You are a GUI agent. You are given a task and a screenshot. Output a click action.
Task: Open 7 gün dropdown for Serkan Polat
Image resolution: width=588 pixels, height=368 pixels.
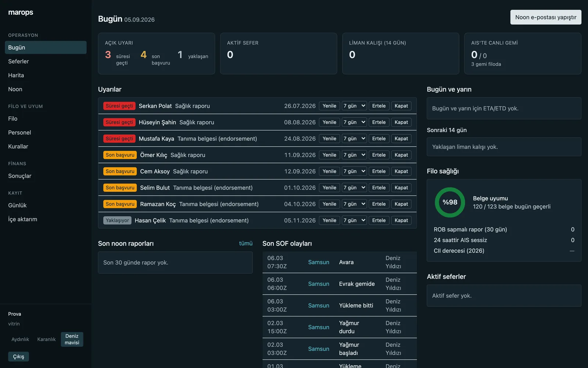click(355, 106)
